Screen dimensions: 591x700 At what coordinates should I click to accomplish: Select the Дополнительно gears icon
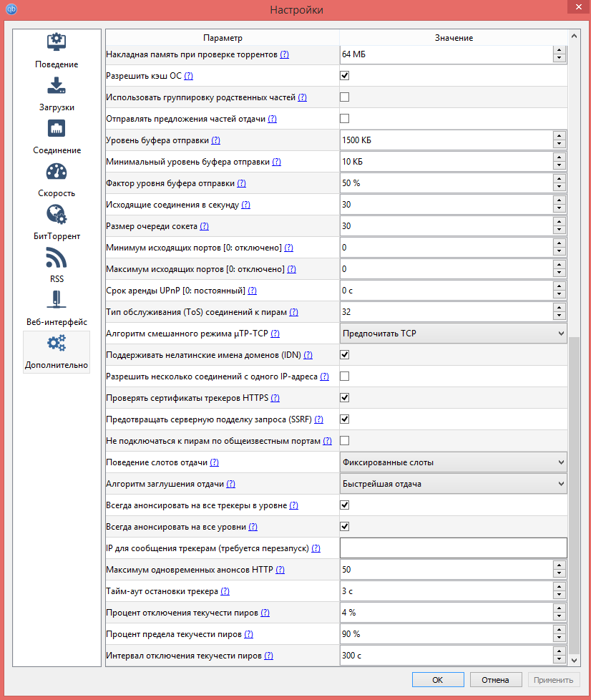click(x=57, y=344)
